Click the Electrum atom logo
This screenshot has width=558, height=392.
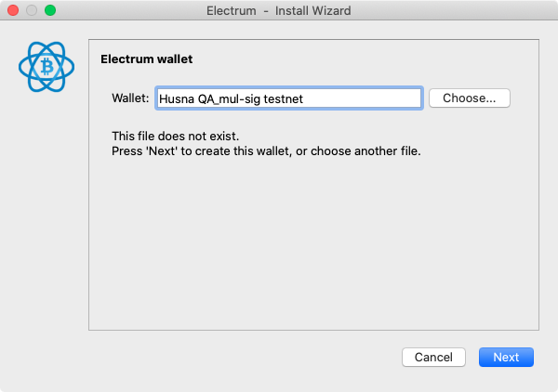tap(46, 67)
